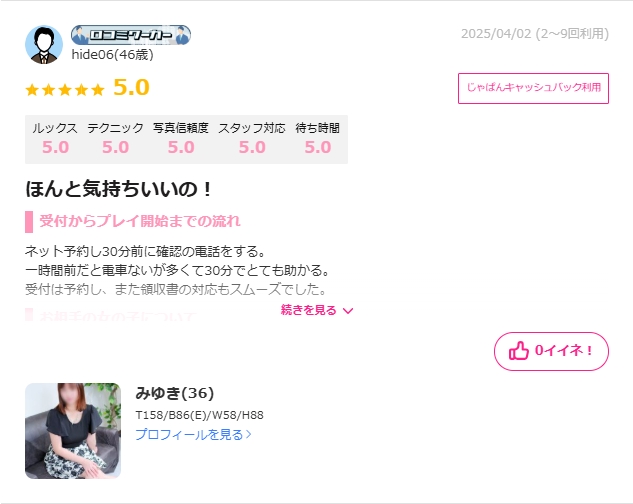Screen dimensions: 633x504
Task: Click the thumbs-up icon
Action: [x=518, y=351]
